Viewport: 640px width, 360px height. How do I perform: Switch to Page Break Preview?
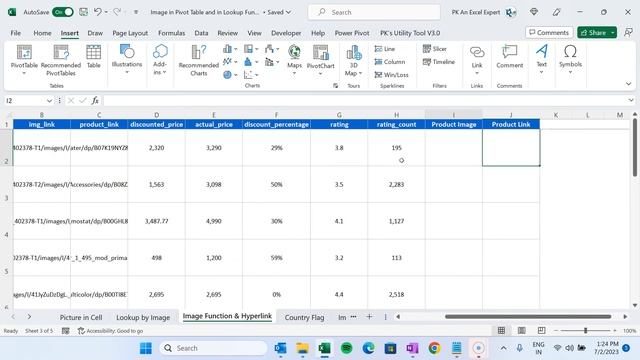click(x=542, y=331)
